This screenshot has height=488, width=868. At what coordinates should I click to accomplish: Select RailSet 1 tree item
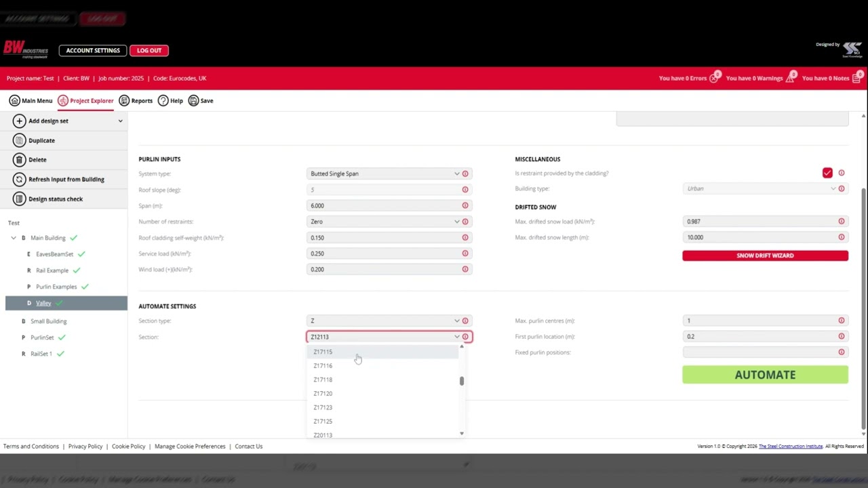(x=41, y=354)
